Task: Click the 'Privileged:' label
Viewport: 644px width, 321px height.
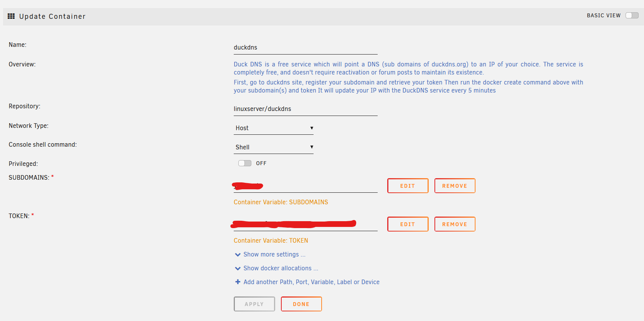Action: [23, 164]
